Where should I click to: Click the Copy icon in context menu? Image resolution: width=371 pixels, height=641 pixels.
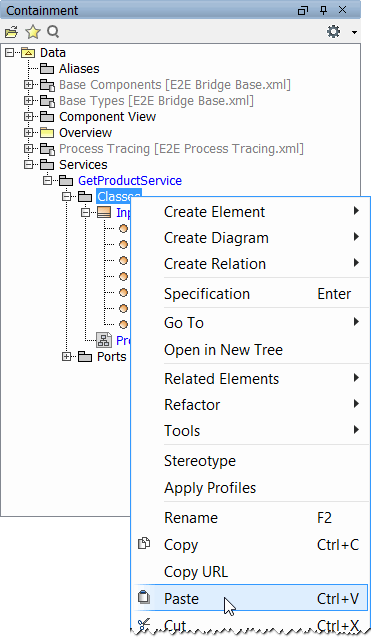[x=144, y=543]
